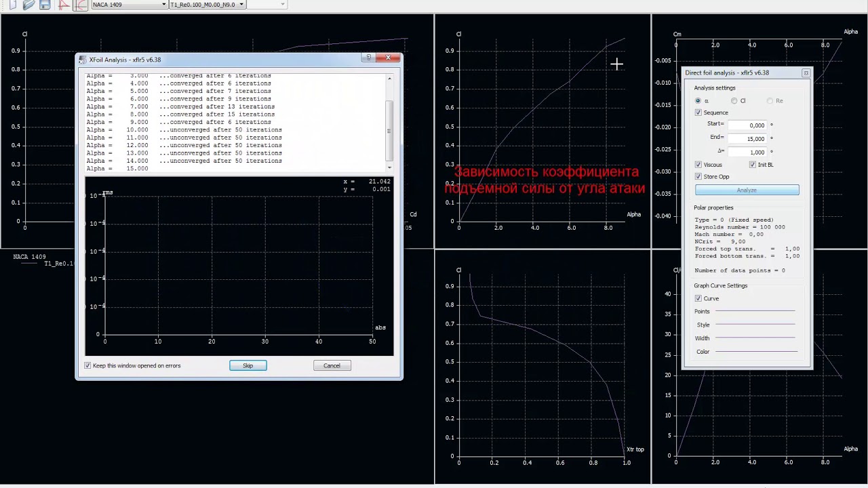Open the curve Color picker swatch
This screenshot has width=868, height=488.
click(755, 351)
